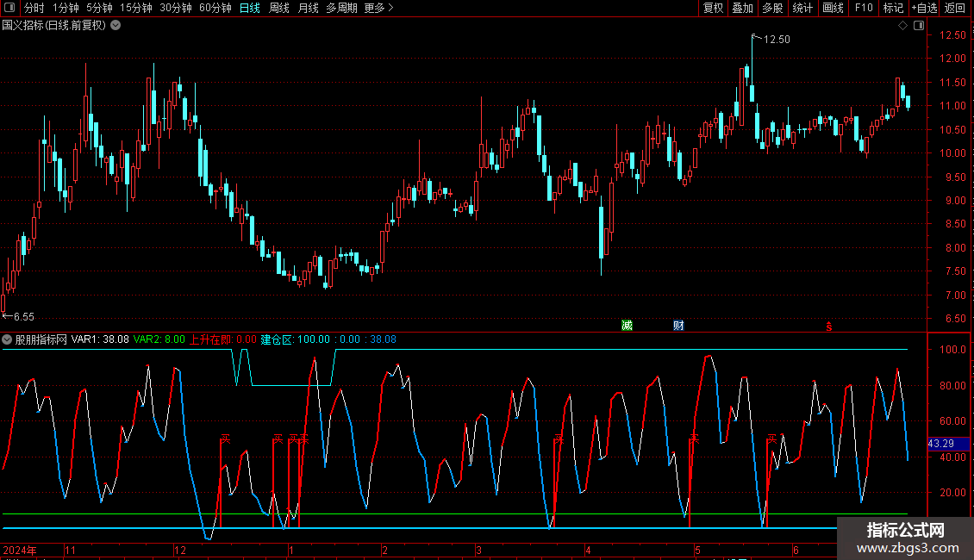
Task: Click the VAR1: 38.08 value
Action: [100, 339]
